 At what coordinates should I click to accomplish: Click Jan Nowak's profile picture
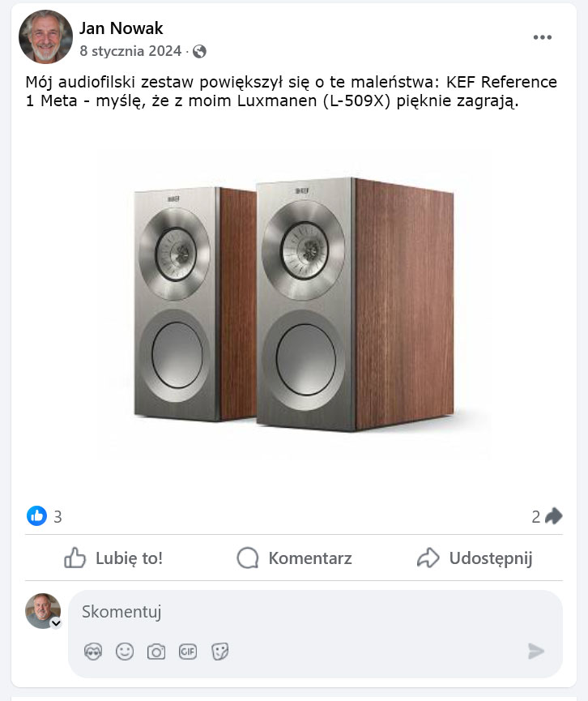[x=45, y=36]
